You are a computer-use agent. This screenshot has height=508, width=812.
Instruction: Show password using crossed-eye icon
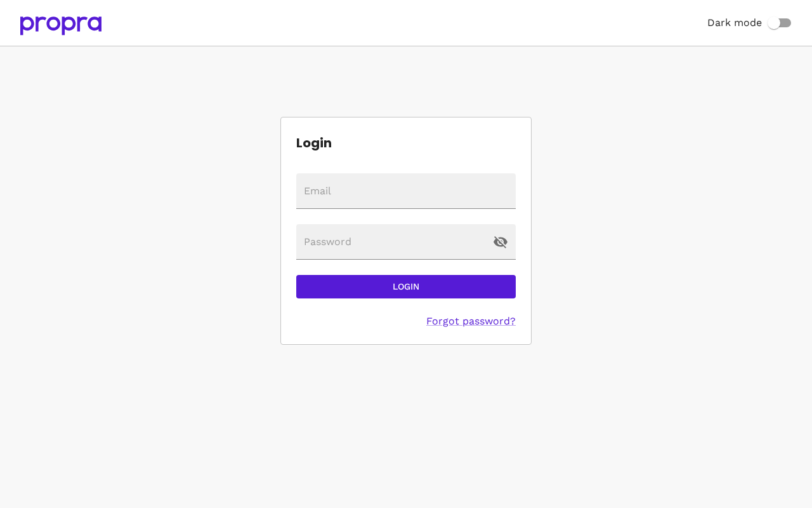pos(501,242)
